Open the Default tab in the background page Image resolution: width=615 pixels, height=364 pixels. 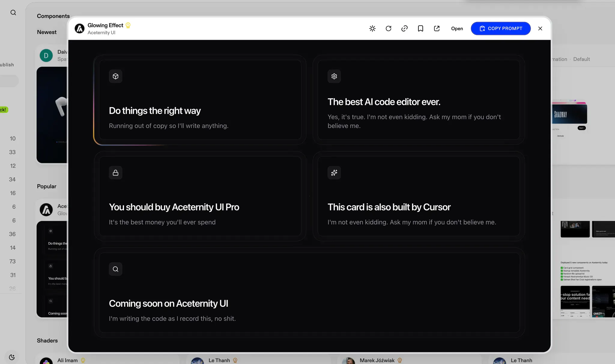(581, 59)
